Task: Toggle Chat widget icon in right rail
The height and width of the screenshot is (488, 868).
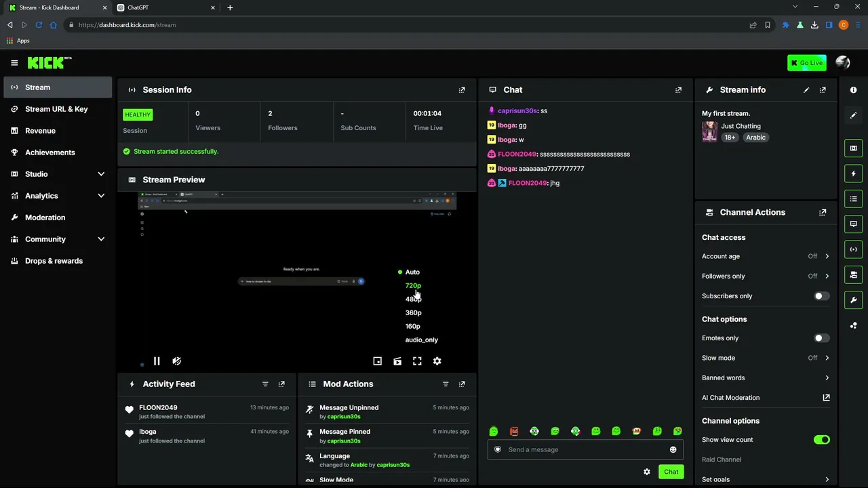Action: point(854,224)
